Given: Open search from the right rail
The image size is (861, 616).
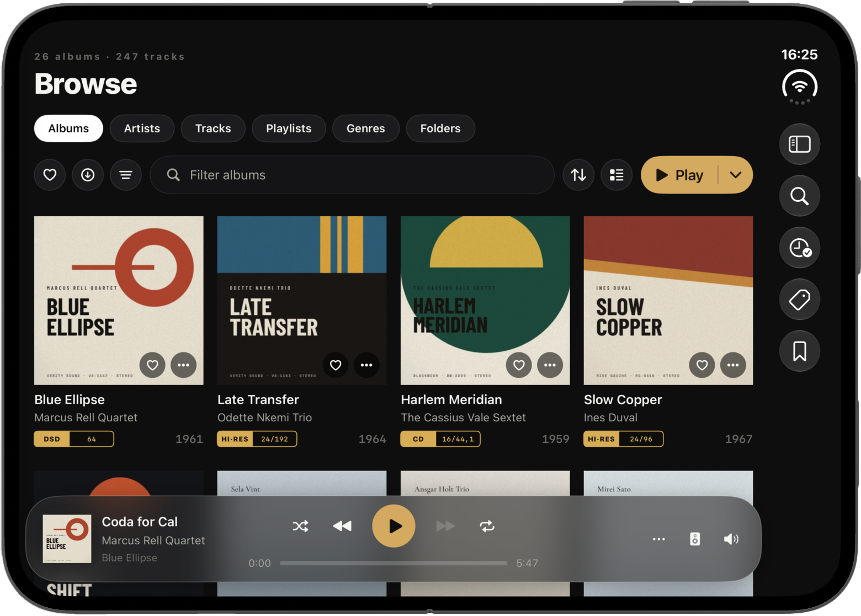Looking at the screenshot, I should [x=799, y=196].
